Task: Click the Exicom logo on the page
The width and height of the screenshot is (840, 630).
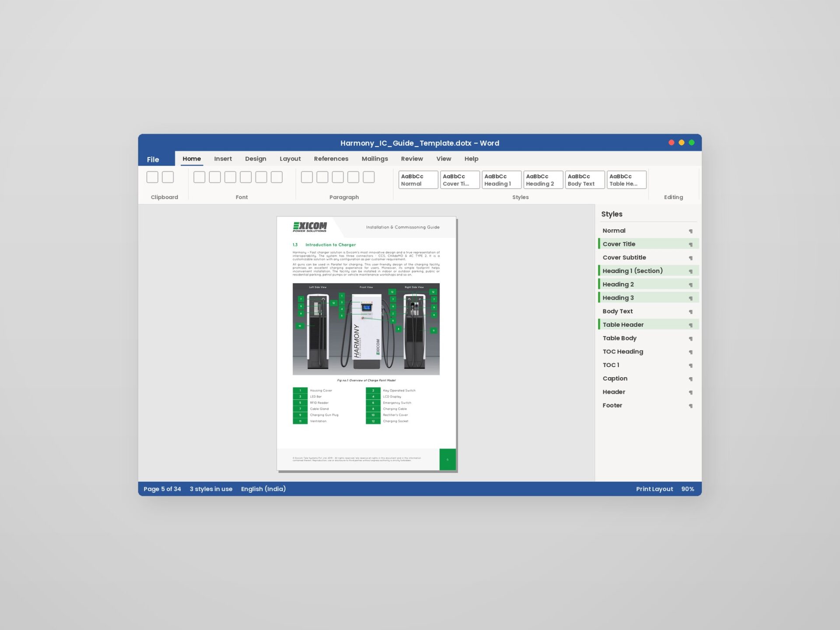Action: pyautogui.click(x=310, y=227)
